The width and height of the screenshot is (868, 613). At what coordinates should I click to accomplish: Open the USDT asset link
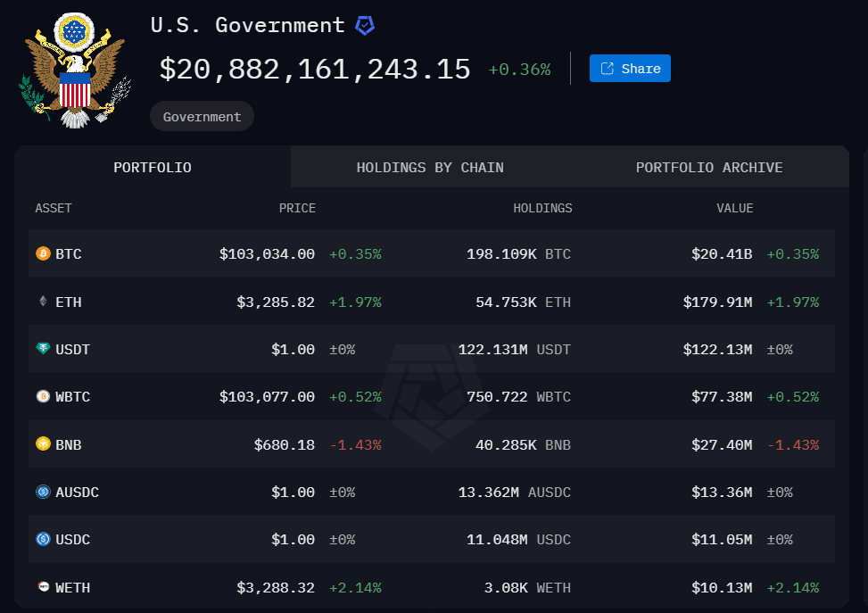click(x=72, y=350)
